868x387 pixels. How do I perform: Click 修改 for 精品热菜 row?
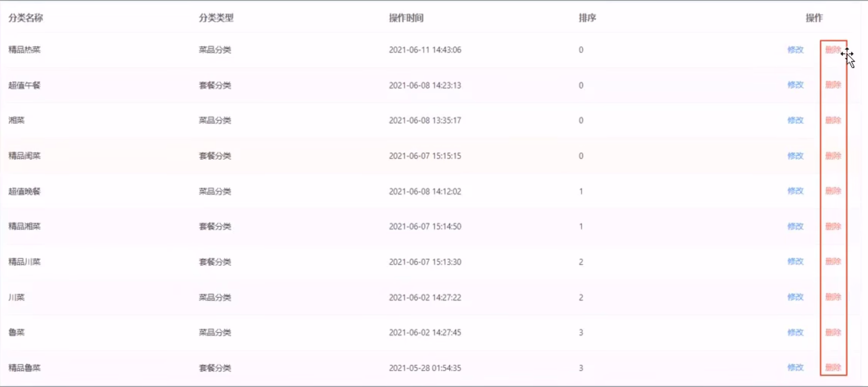click(796, 50)
